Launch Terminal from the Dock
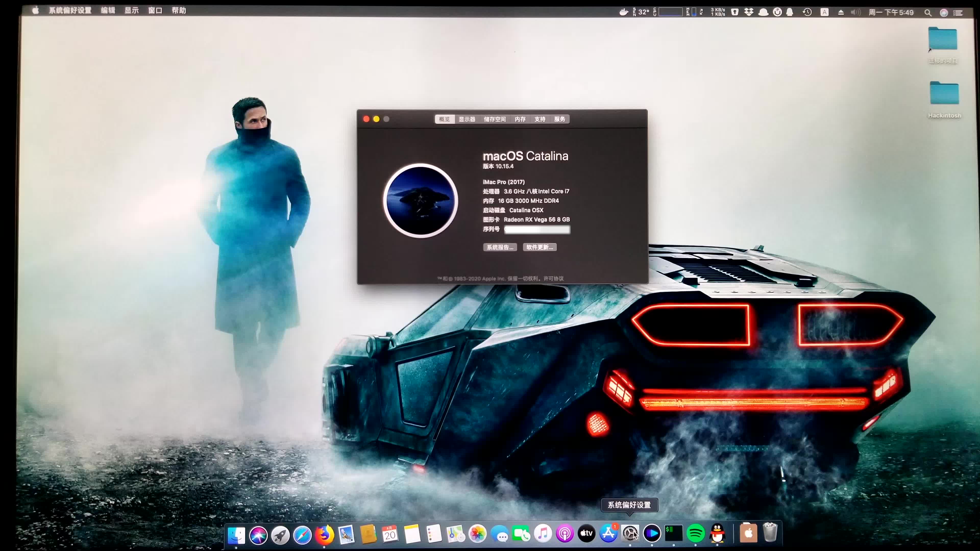 point(673,534)
